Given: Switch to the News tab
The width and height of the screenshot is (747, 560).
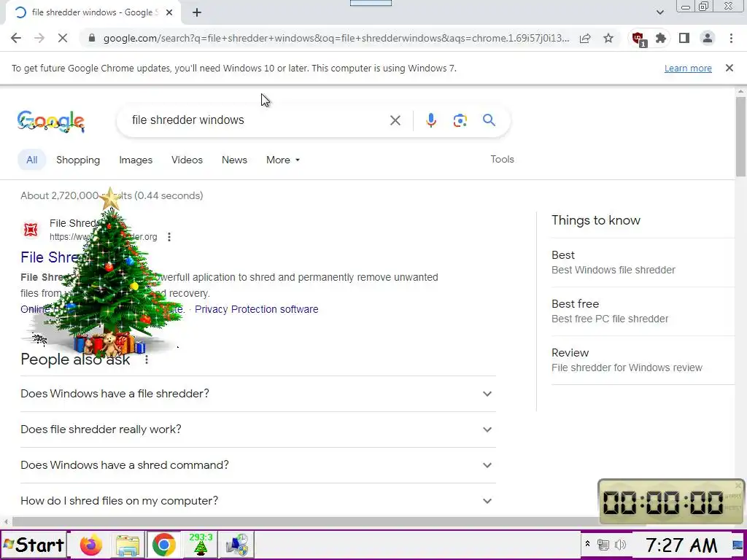Looking at the screenshot, I should 234,160.
